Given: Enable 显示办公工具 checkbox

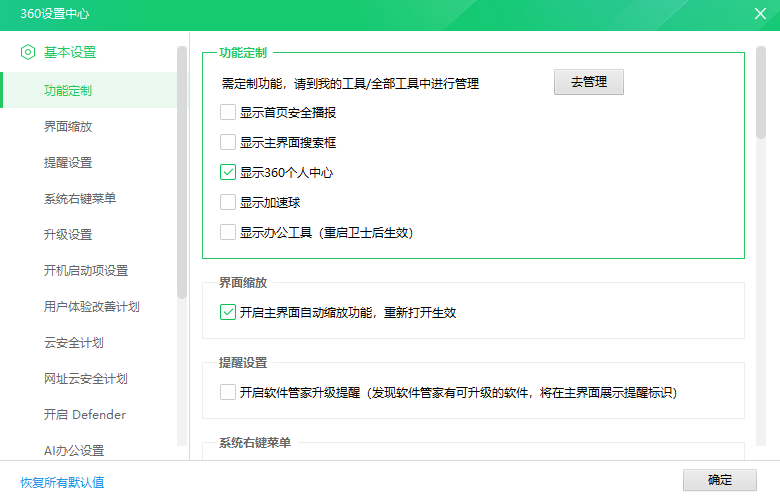Looking at the screenshot, I should (228, 232).
